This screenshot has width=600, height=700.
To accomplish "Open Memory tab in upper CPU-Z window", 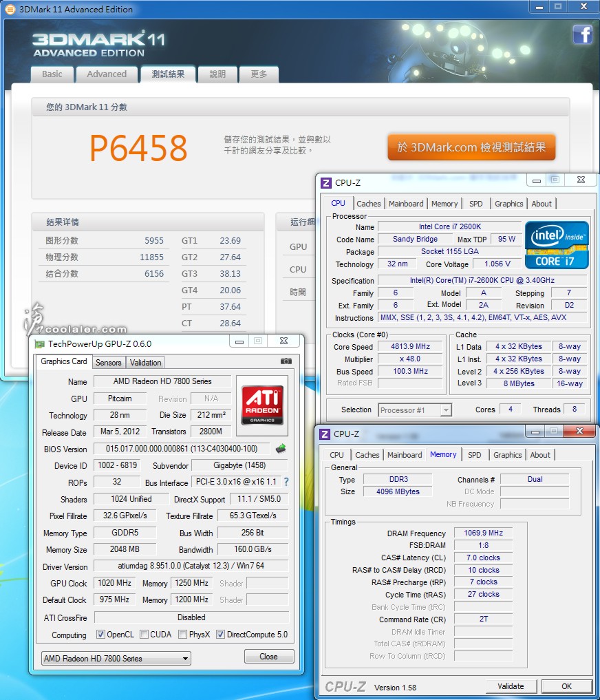I will (x=444, y=204).
